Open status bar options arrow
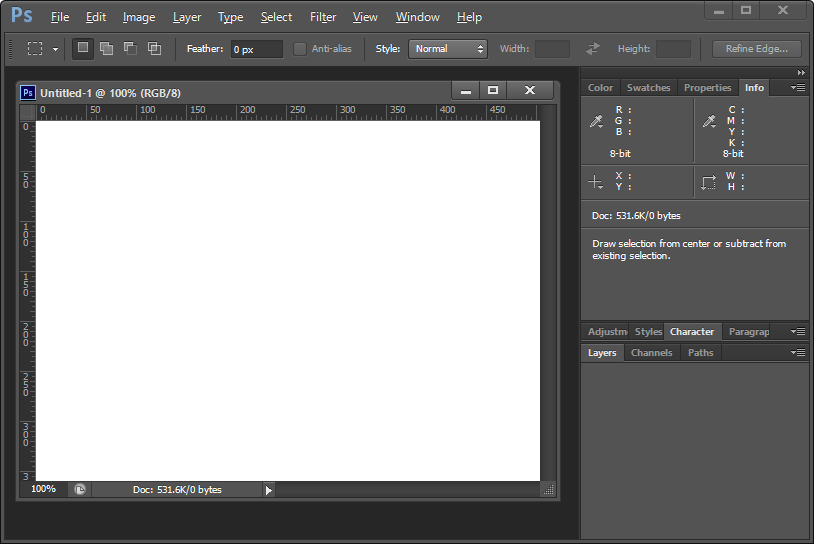Screen dimensions: 814x544 tap(268, 490)
